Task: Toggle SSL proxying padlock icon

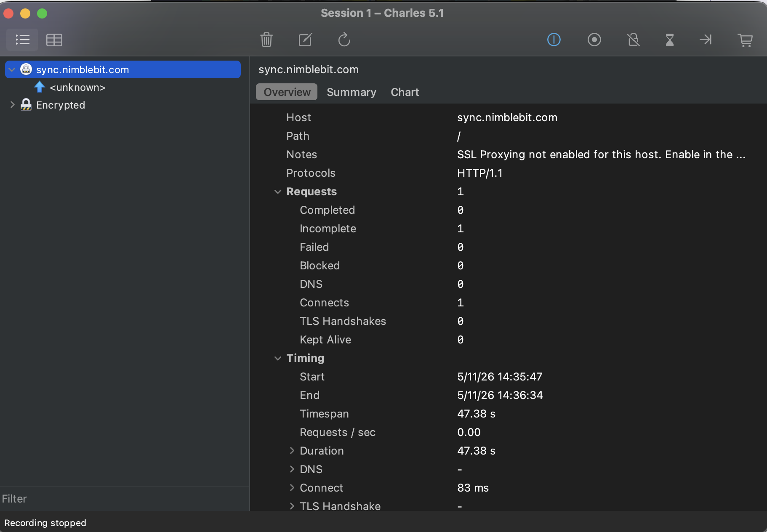Action: 633,40
